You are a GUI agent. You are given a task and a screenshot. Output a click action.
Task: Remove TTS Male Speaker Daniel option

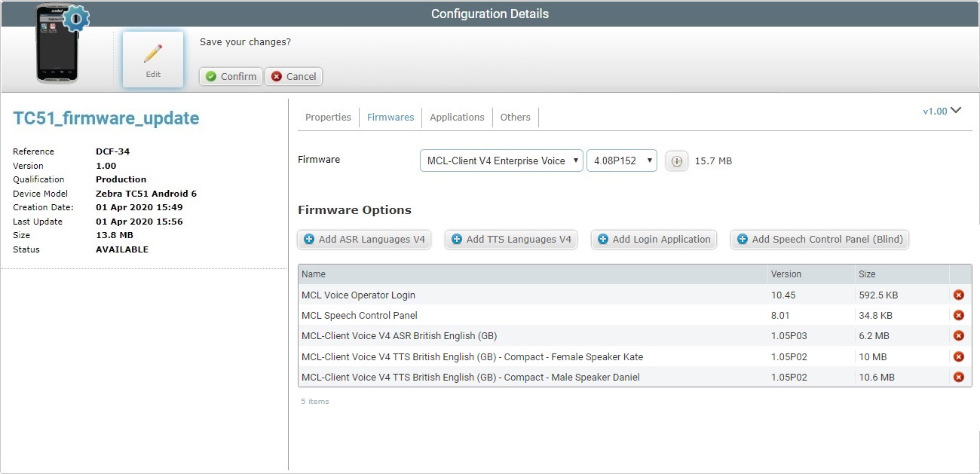[x=959, y=376]
